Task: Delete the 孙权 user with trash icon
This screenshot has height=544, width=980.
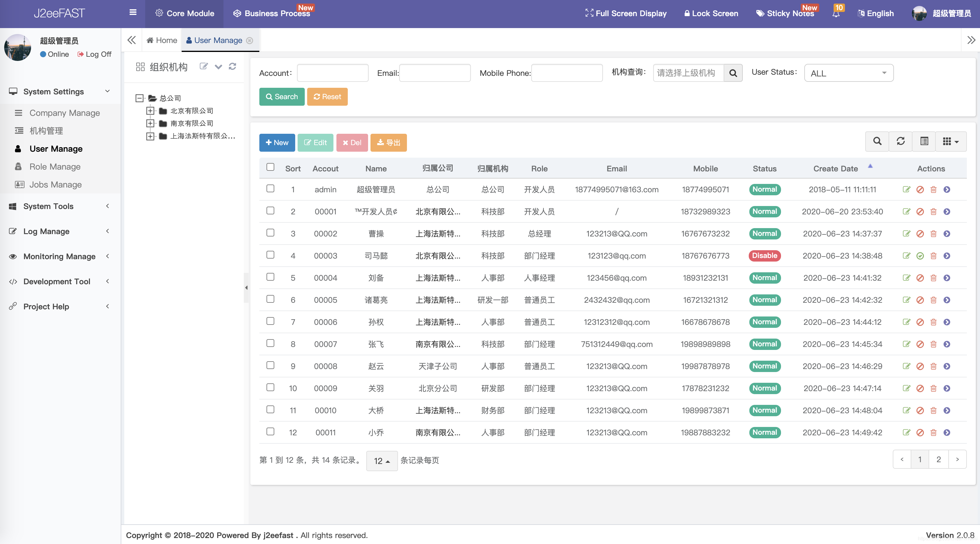Action: click(x=934, y=322)
